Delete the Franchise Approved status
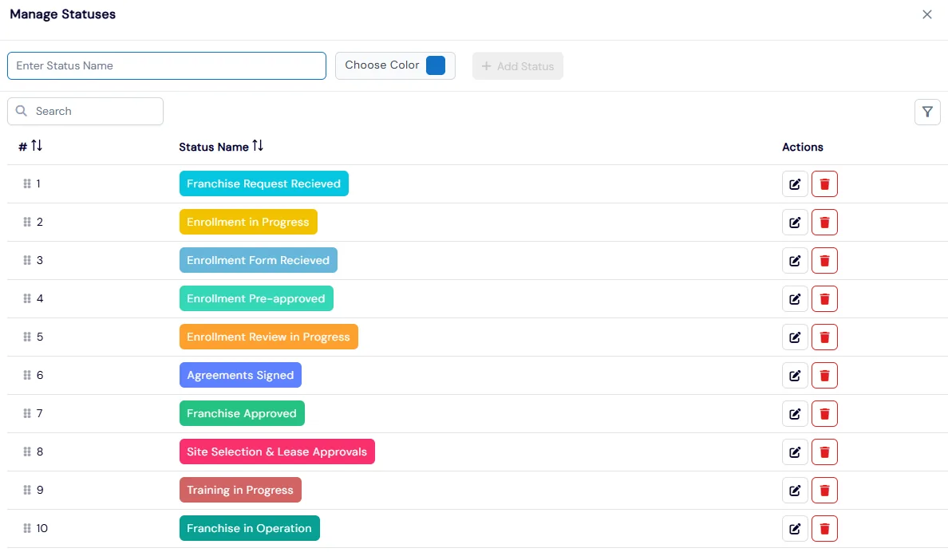The image size is (948, 560). (x=824, y=414)
